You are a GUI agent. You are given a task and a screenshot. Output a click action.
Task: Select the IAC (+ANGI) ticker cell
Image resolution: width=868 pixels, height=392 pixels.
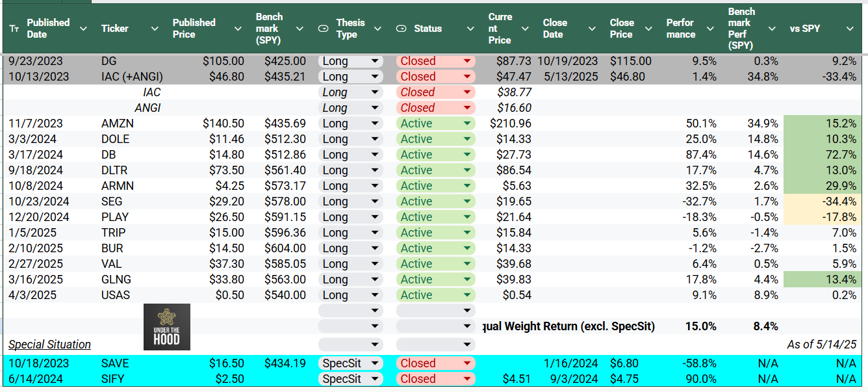point(132,77)
